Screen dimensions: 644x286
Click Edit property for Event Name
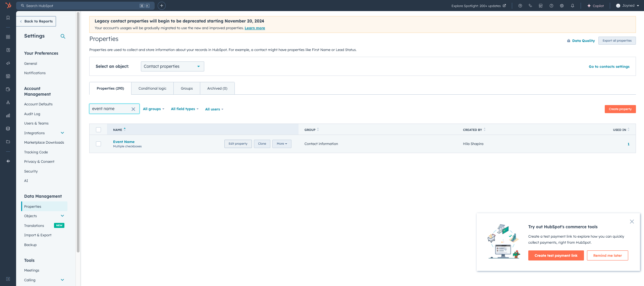238,144
